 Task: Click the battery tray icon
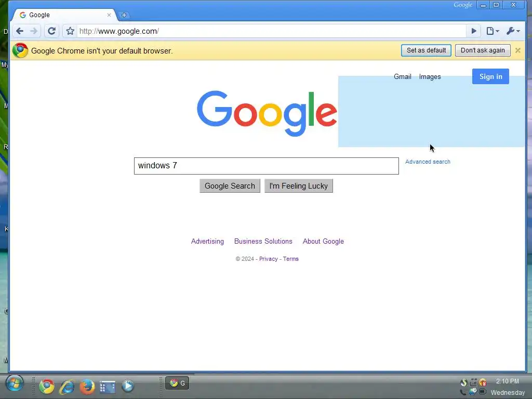click(x=483, y=392)
